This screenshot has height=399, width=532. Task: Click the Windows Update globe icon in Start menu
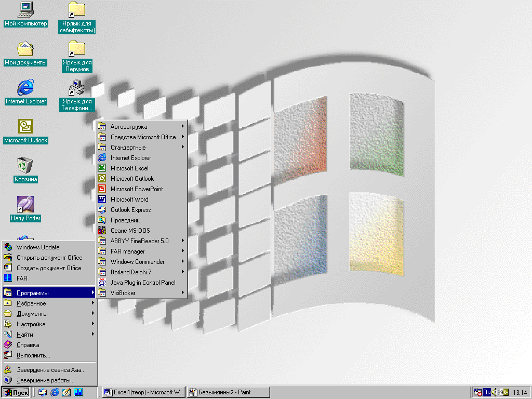pyautogui.click(x=8, y=247)
